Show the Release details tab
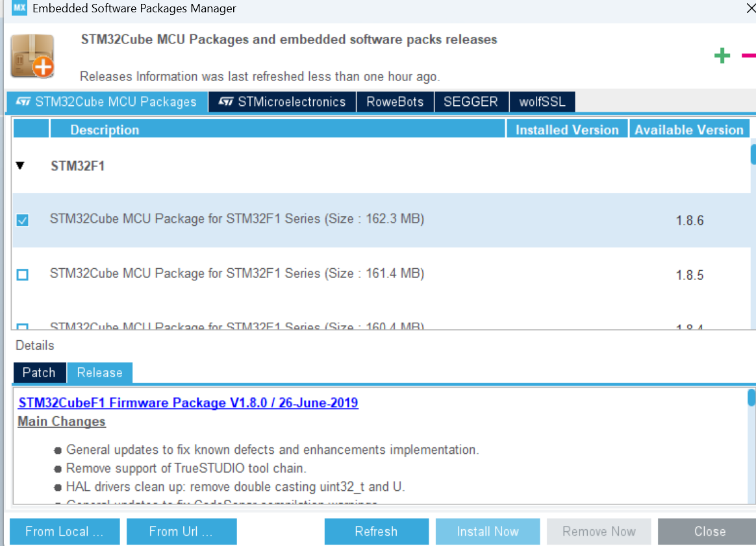Image resolution: width=756 pixels, height=546 pixels. [x=100, y=373]
